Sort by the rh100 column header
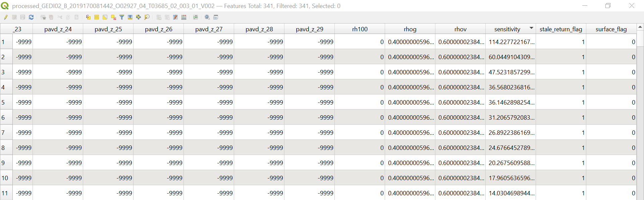 360,29
